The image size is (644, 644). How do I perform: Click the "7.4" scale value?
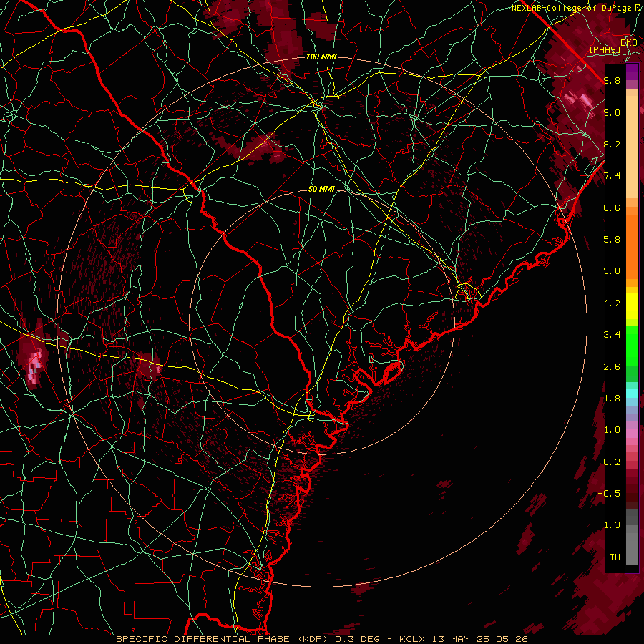[612, 176]
